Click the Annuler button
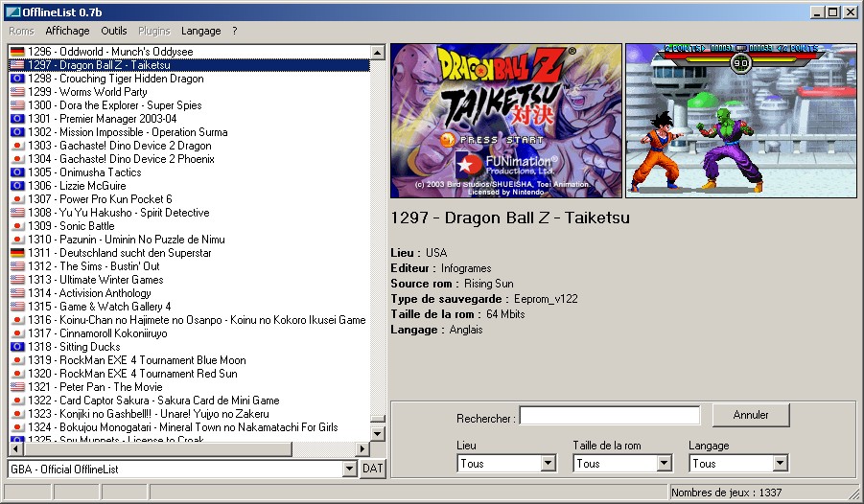The width and height of the screenshot is (864, 504). [x=751, y=415]
